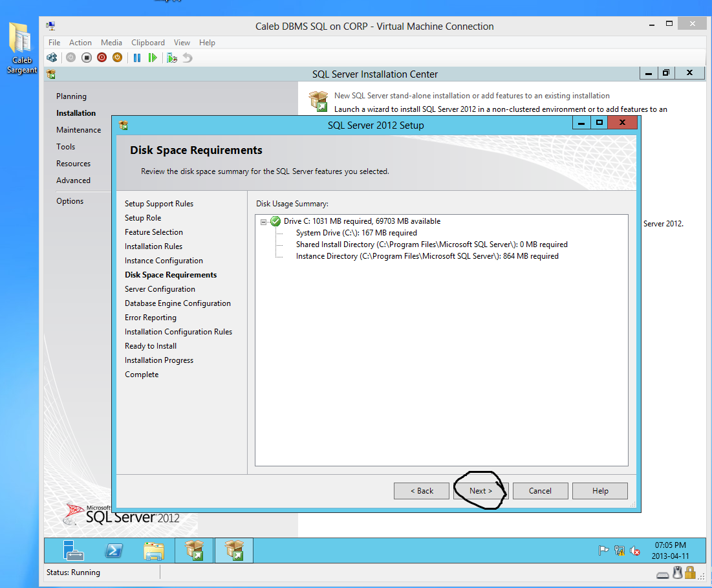Click the Turn Off stop icon
712x588 pixels.
86,58
